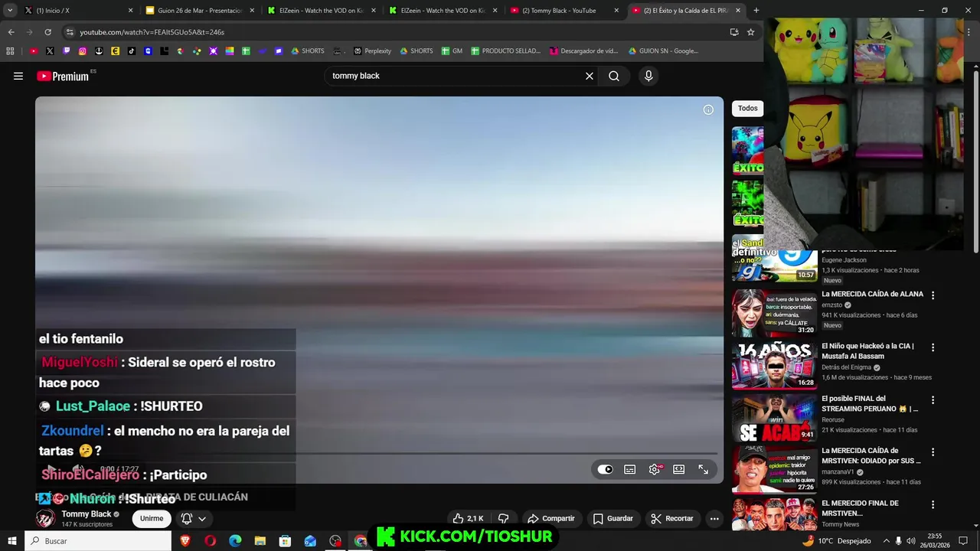
Task: Open 'GUION SN - Google...' bookmark
Action: pyautogui.click(x=663, y=51)
